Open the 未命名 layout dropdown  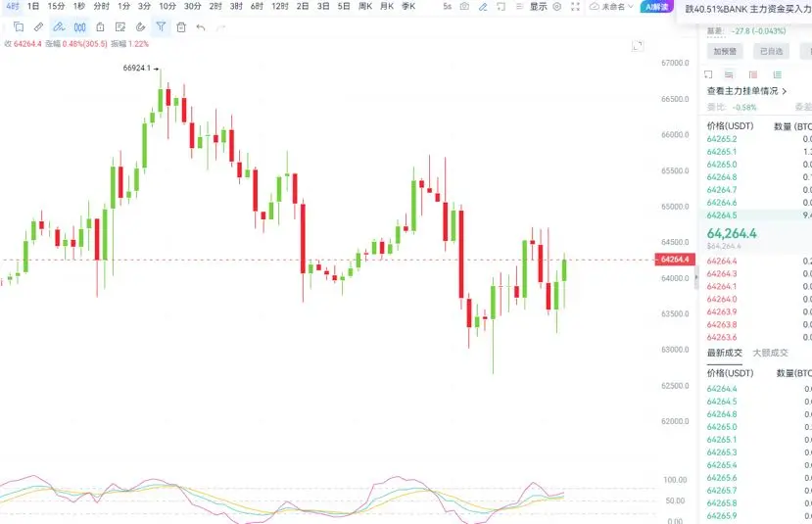coord(611,7)
